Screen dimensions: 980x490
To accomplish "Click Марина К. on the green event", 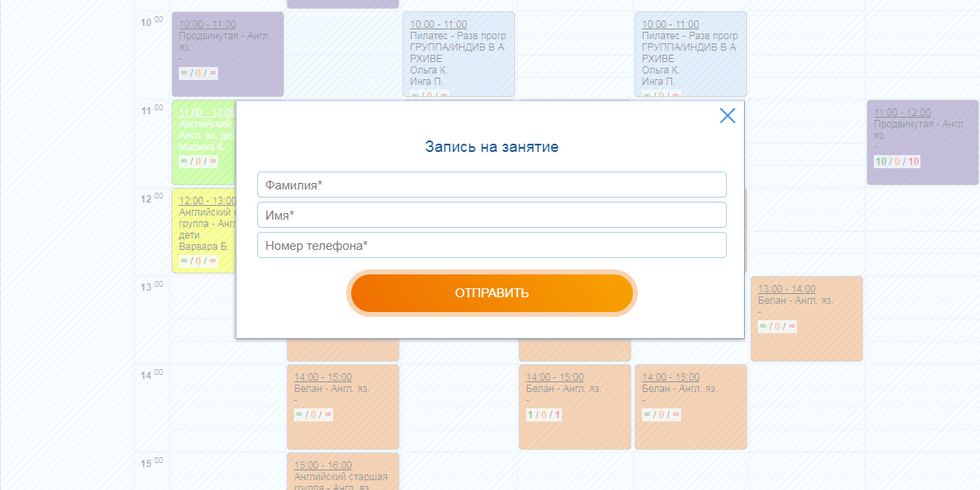I will pos(201,147).
